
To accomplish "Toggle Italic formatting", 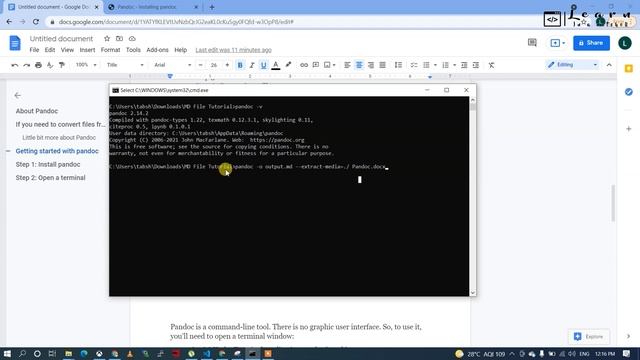I will pos(252,65).
